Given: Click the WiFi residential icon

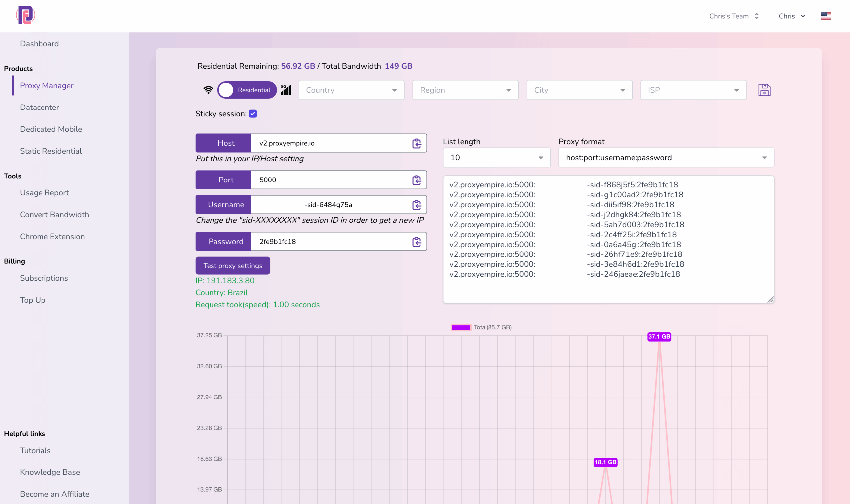Looking at the screenshot, I should point(208,90).
